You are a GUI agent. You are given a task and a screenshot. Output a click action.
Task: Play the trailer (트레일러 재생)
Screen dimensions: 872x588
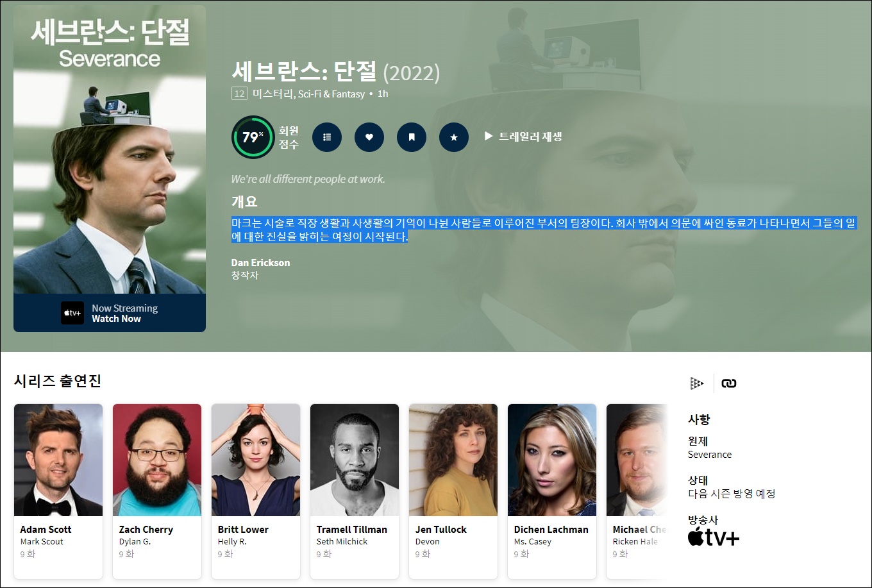coord(523,136)
